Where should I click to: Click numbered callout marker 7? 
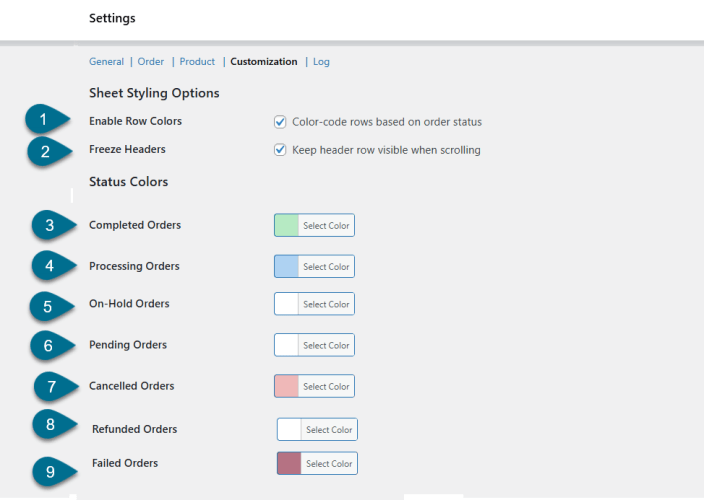pos(52,386)
